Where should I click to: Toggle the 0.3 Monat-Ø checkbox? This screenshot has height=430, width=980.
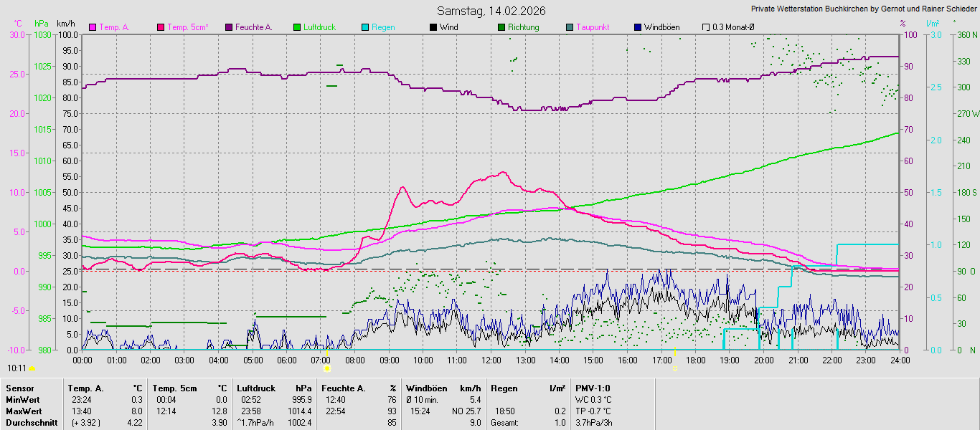(x=706, y=27)
